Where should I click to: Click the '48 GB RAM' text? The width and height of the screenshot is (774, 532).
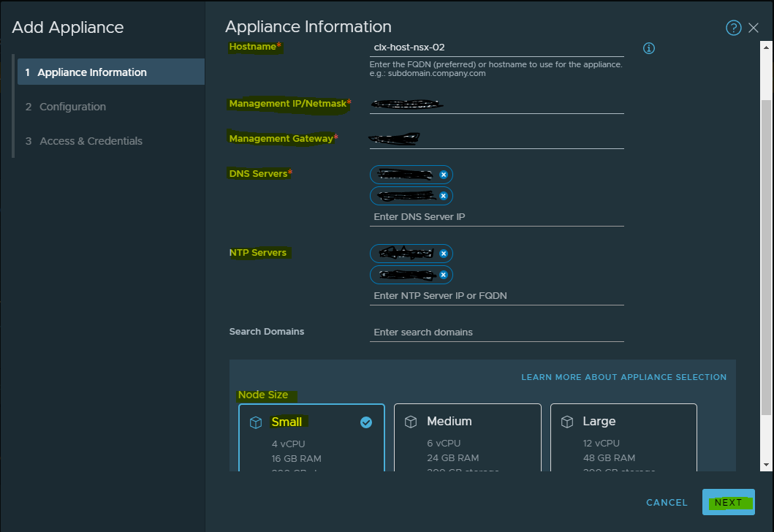click(x=609, y=458)
